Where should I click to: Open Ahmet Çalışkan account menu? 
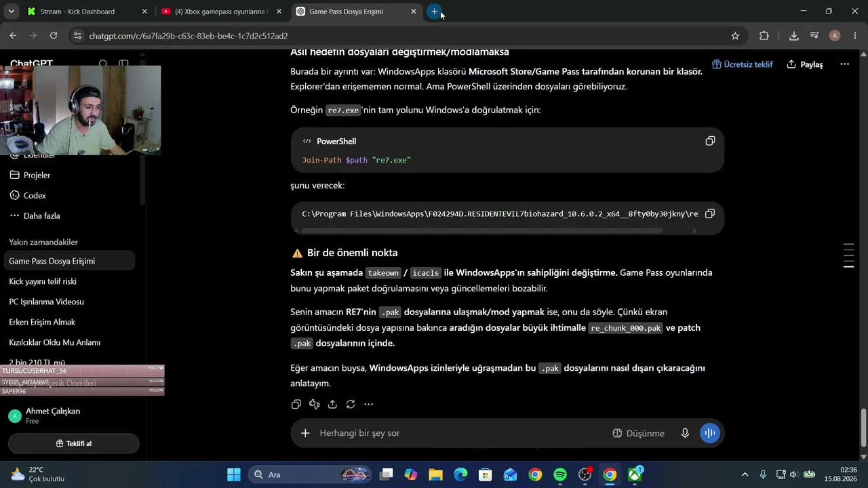coord(73,415)
